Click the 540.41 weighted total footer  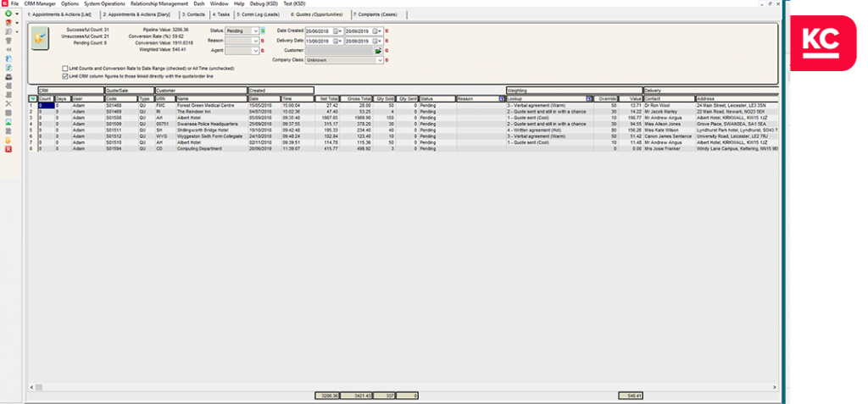pos(631,396)
